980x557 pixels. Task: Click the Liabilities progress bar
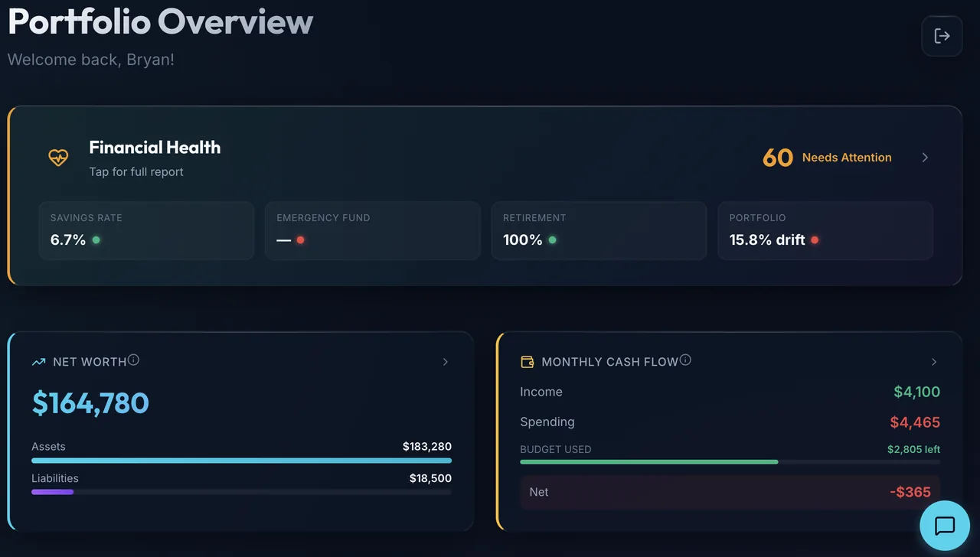pyautogui.click(x=241, y=492)
